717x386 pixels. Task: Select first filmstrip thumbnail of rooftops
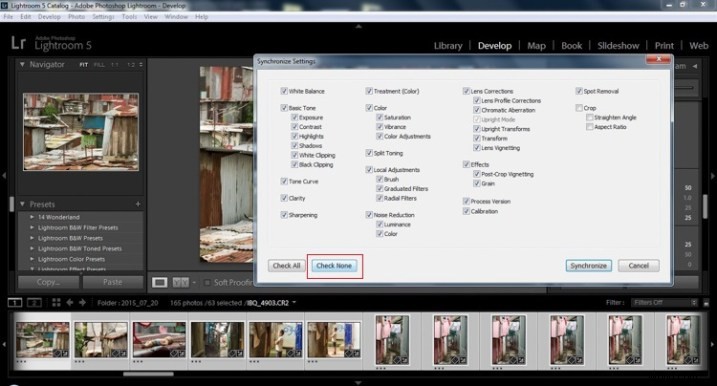43,339
